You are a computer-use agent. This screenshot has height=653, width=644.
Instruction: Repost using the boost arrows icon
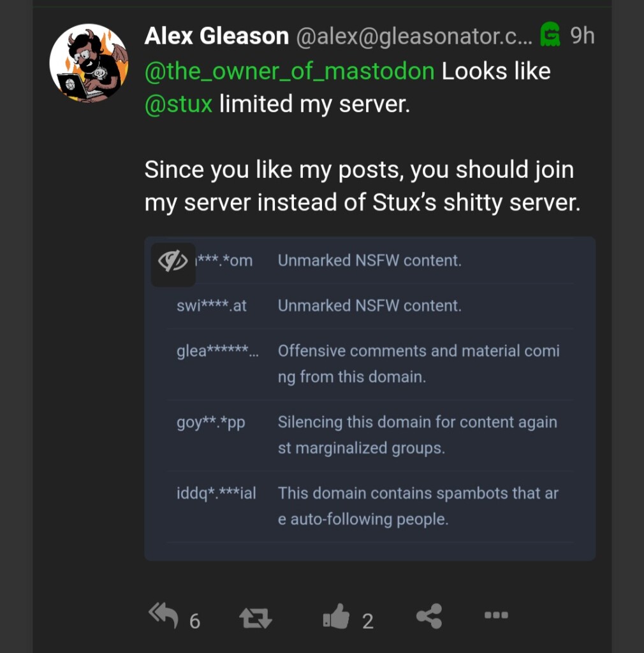click(x=256, y=617)
